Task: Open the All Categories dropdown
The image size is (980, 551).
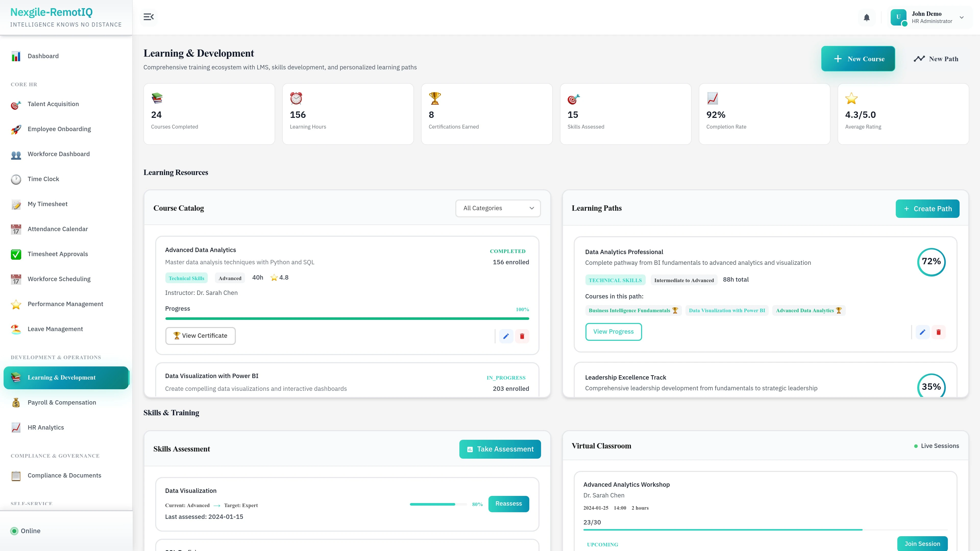Action: (x=498, y=208)
